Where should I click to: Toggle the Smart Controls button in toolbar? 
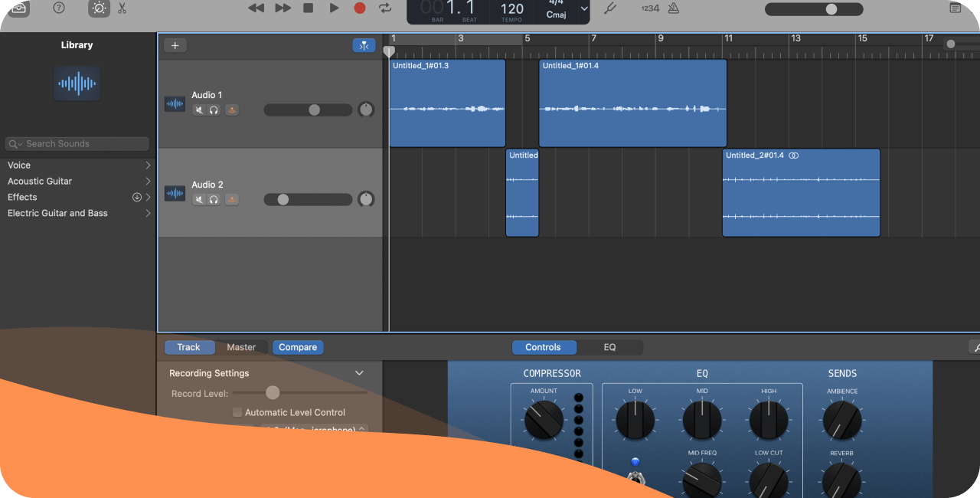[x=99, y=8]
